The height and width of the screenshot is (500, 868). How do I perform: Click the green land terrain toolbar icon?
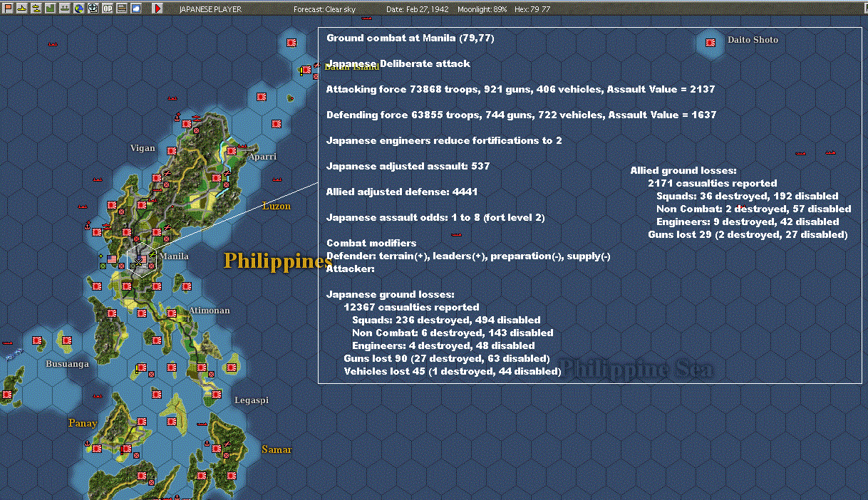click(x=51, y=9)
